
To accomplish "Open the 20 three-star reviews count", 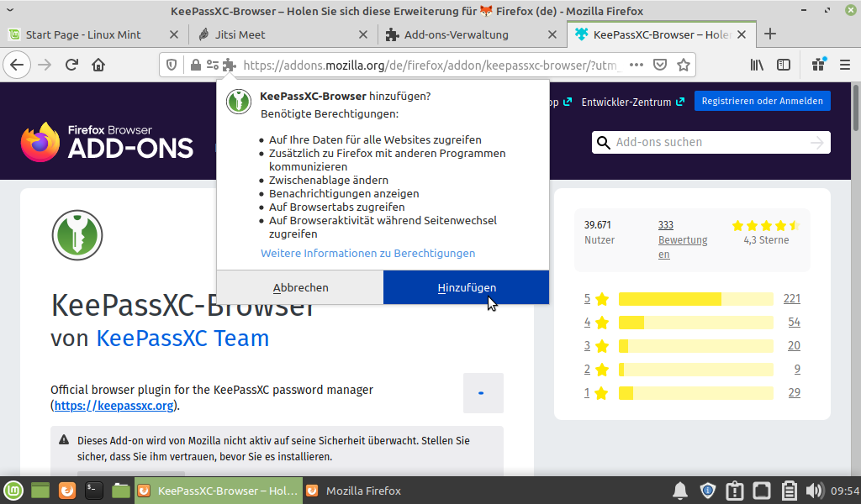I will (794, 346).
